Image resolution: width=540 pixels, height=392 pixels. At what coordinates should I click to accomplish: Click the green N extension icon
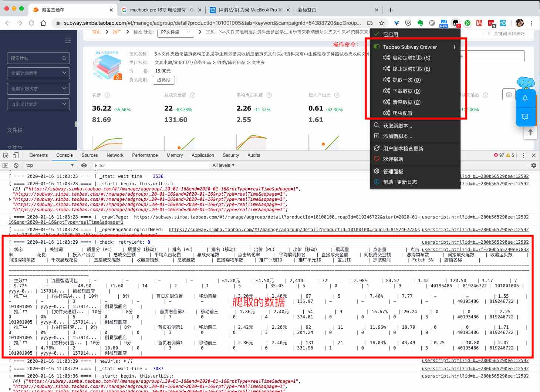(468, 23)
